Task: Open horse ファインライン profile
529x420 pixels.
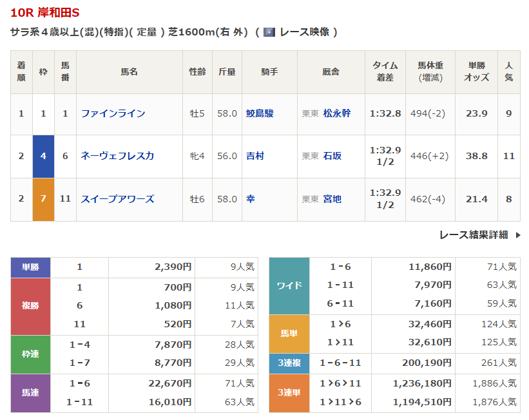Action: click(113, 113)
